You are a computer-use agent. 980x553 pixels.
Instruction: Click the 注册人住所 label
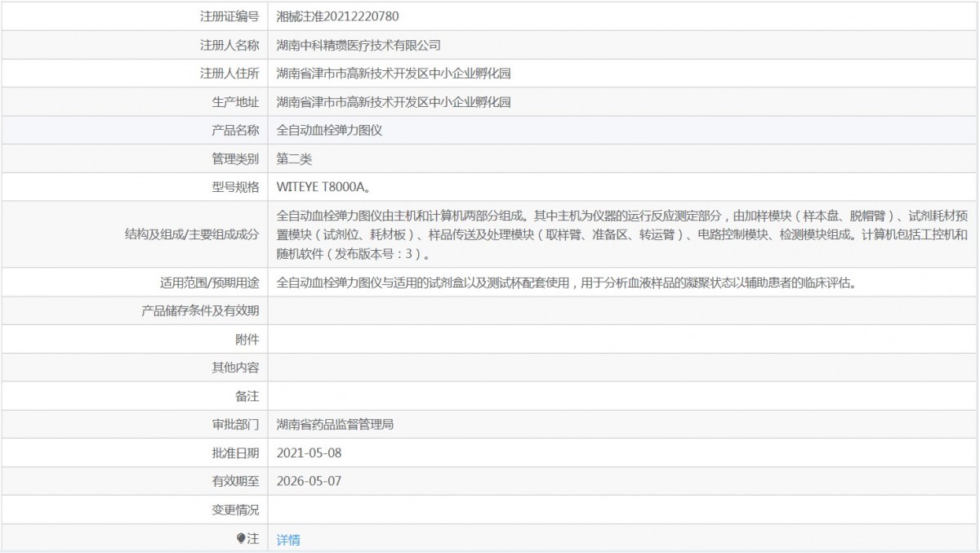coord(229,74)
